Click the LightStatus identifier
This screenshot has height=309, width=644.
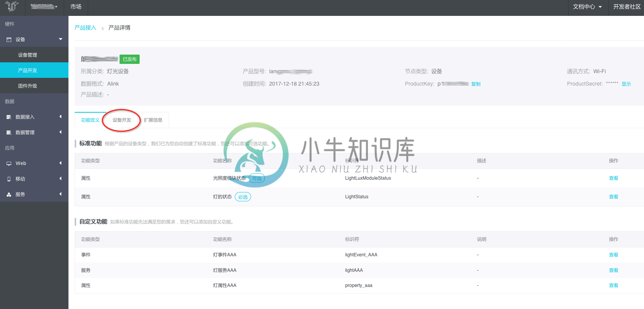coord(357,197)
